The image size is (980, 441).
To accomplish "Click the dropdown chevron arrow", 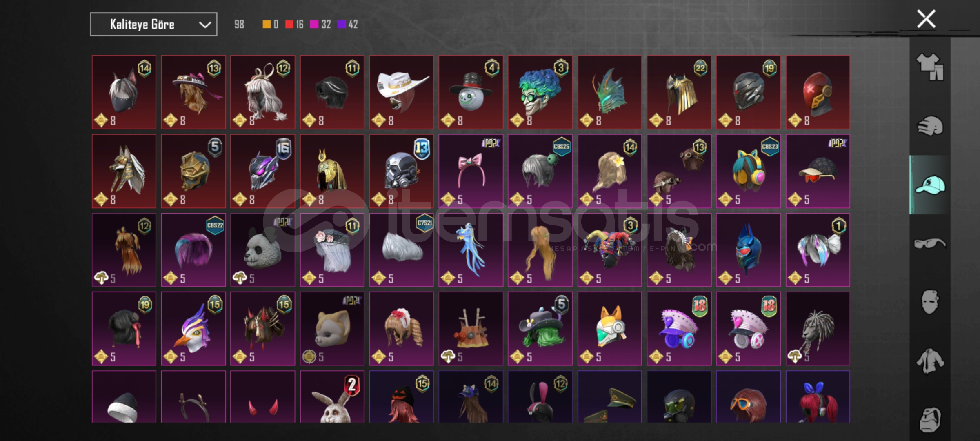I will pos(205,25).
